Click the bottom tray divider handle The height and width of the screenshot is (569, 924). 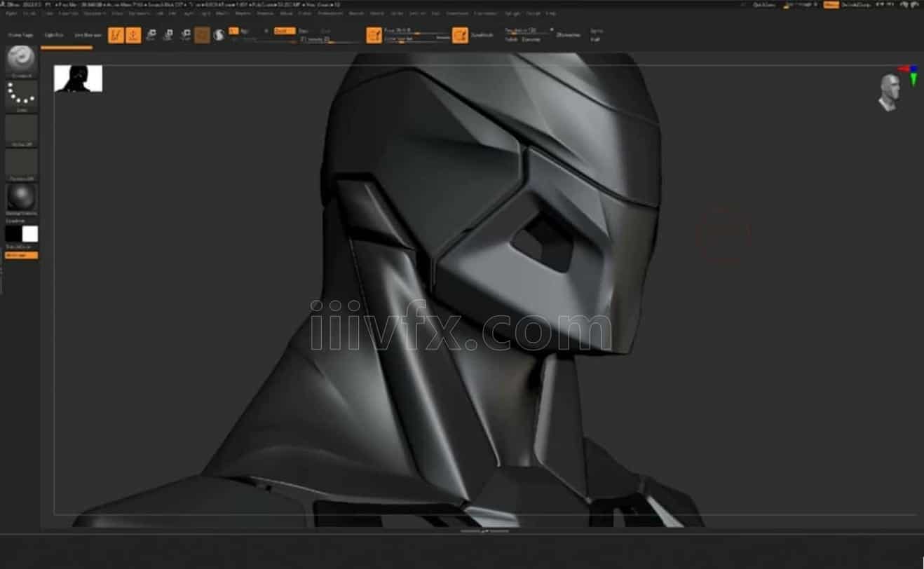coord(484,531)
